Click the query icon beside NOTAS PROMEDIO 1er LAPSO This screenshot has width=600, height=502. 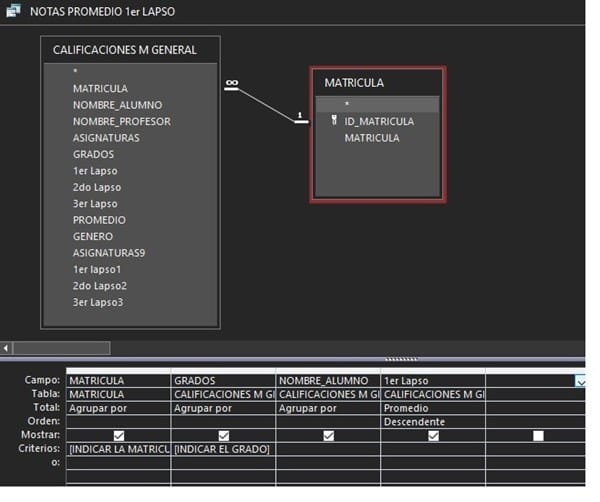pos(13,11)
